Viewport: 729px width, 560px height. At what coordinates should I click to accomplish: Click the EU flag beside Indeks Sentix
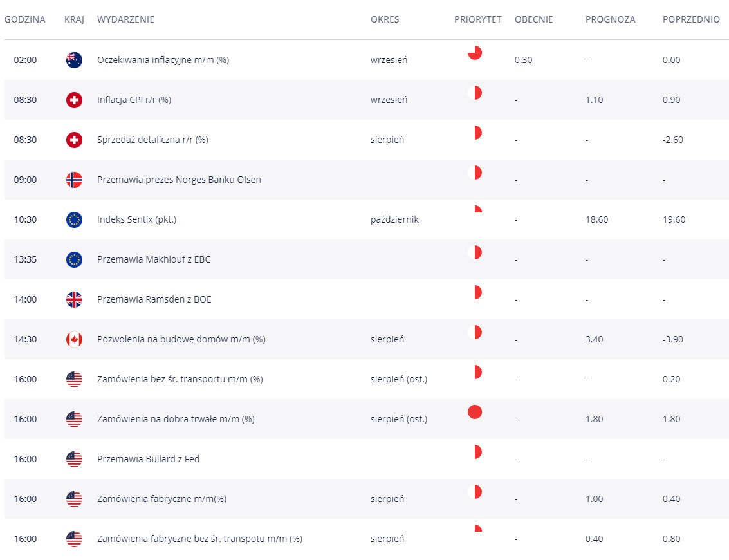(x=75, y=219)
